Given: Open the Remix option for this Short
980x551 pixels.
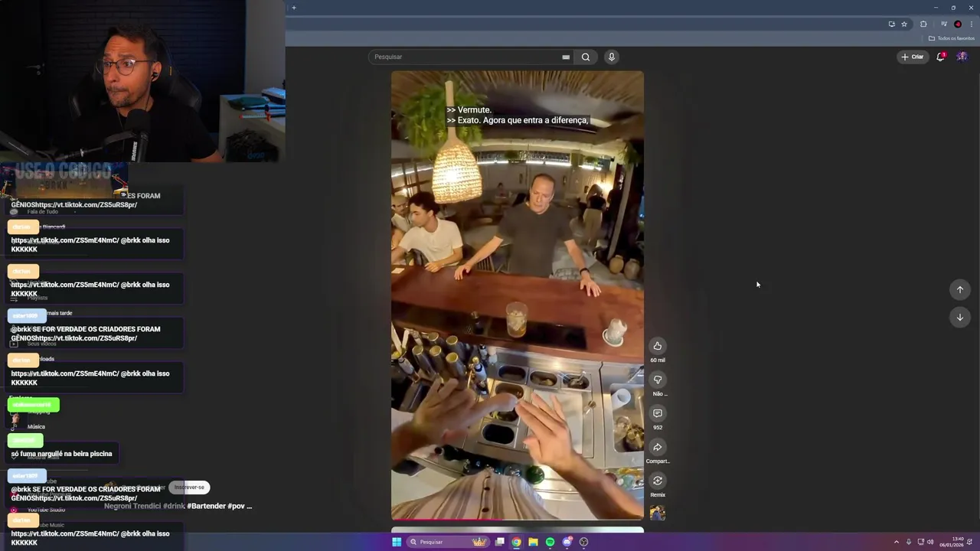Looking at the screenshot, I should pos(657,481).
